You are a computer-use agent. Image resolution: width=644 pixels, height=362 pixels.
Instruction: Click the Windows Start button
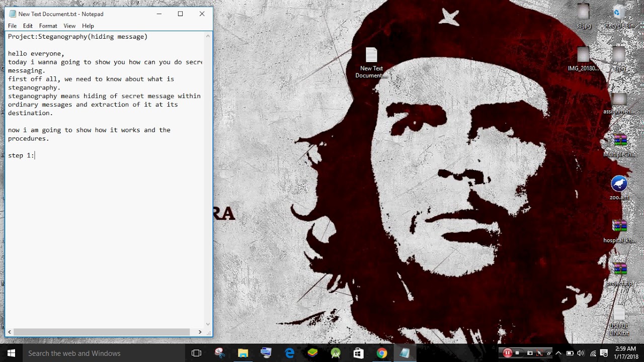11,353
